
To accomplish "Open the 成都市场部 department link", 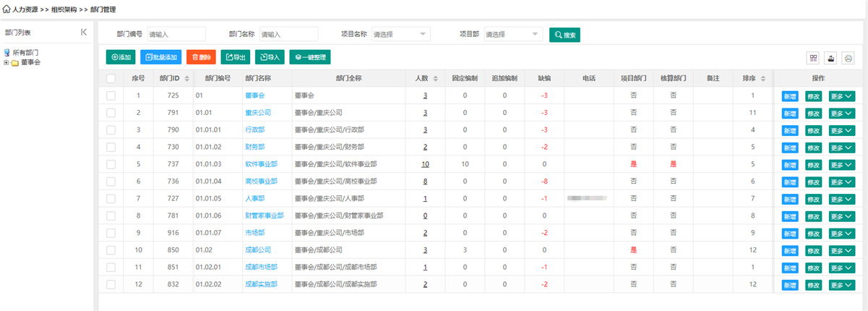I will pos(261,268).
